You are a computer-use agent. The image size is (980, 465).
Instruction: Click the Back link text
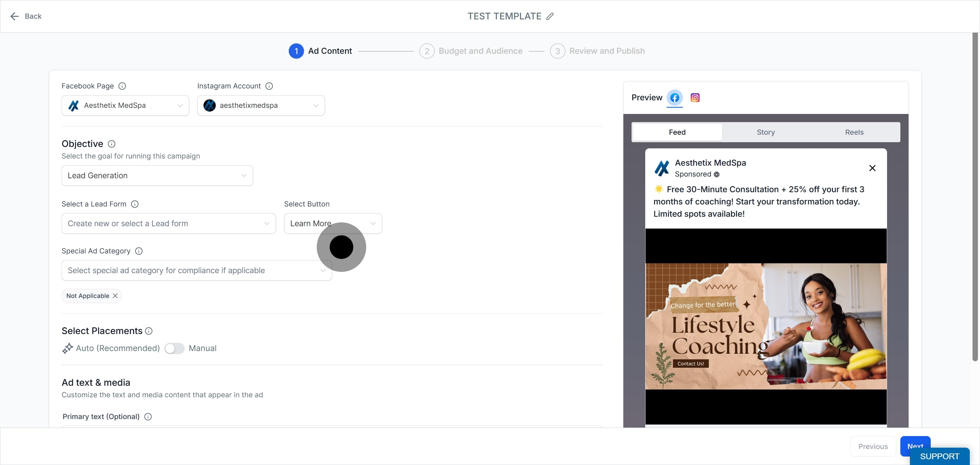33,16
